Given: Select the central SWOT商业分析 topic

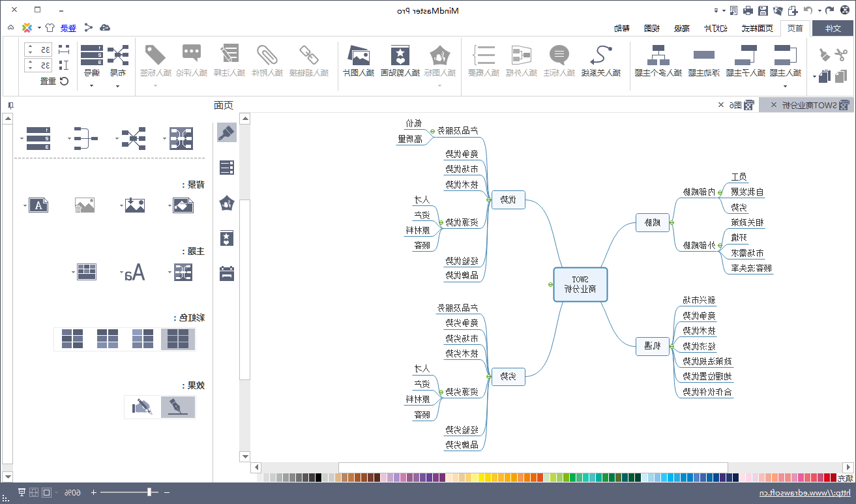Looking at the screenshot, I should pos(580,284).
